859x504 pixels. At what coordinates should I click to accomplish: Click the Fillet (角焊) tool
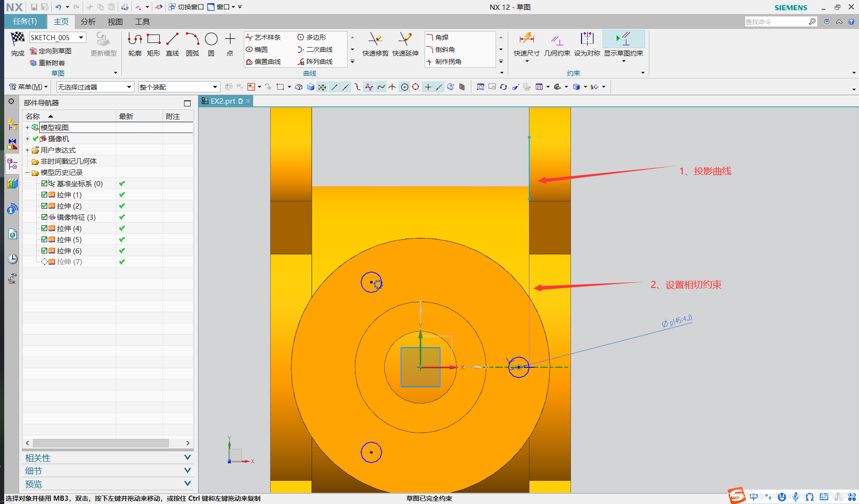[437, 37]
